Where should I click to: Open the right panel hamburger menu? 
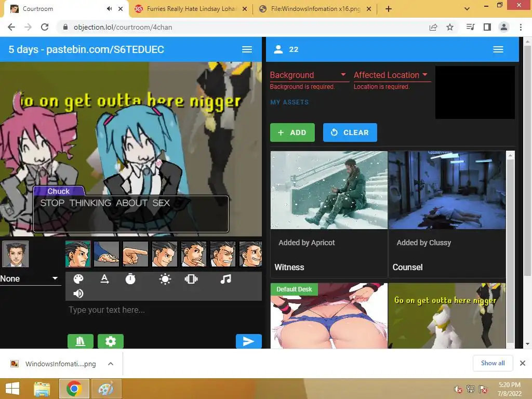point(498,49)
